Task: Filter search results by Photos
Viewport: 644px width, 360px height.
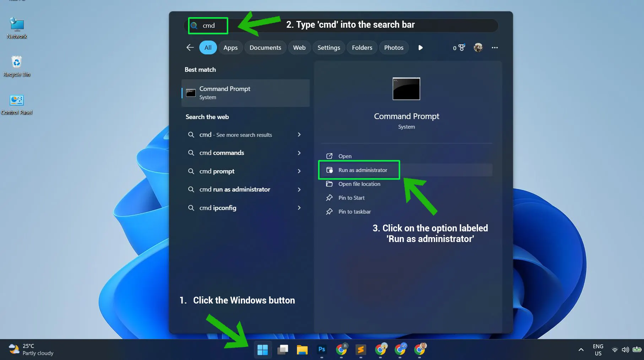Action: (394, 47)
